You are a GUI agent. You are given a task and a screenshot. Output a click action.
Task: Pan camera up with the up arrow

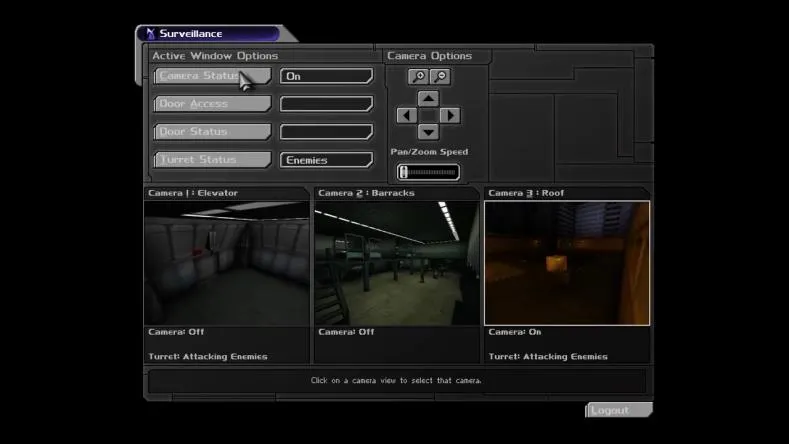tap(428, 98)
